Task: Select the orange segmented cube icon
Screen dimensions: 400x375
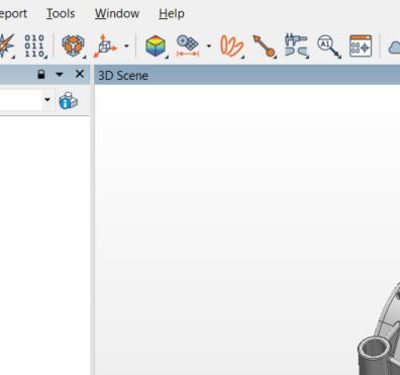Action: pos(73,46)
